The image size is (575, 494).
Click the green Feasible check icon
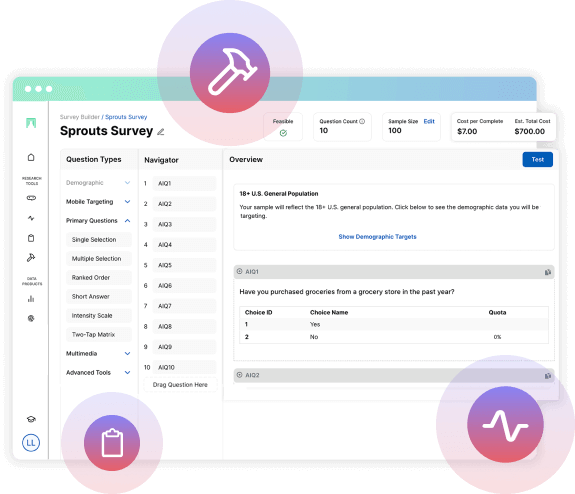283,133
